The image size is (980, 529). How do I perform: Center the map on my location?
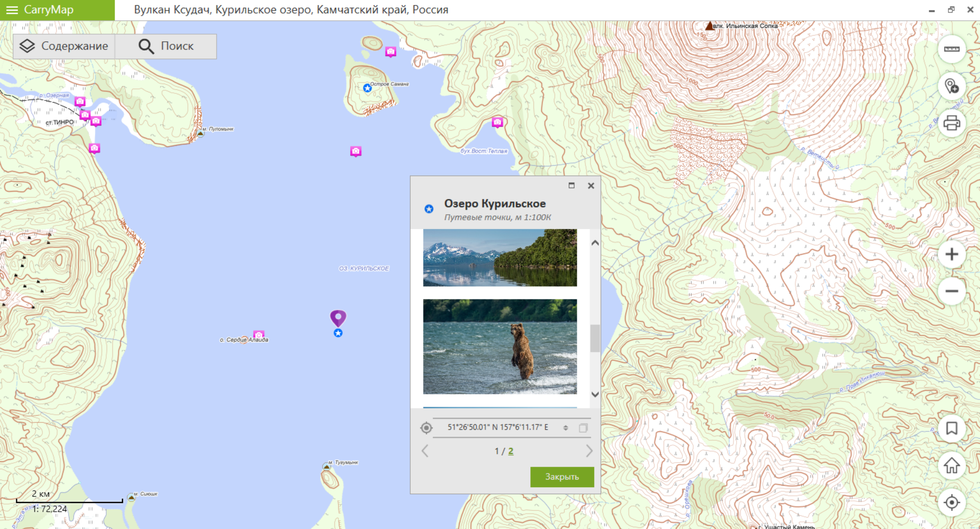click(x=951, y=502)
